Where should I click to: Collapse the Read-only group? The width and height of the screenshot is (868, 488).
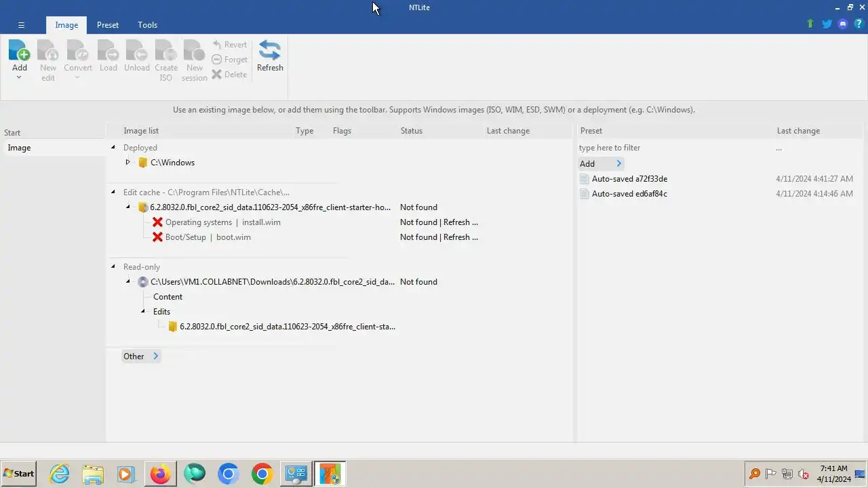113,266
